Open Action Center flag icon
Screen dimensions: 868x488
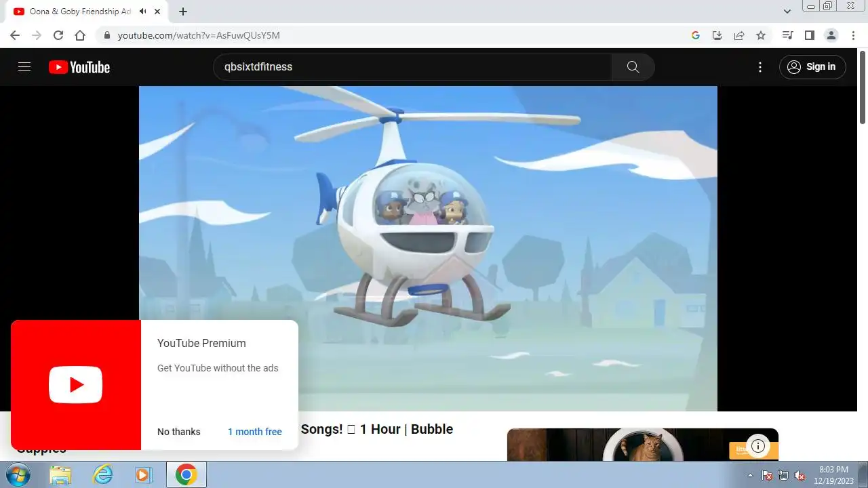coord(767,475)
